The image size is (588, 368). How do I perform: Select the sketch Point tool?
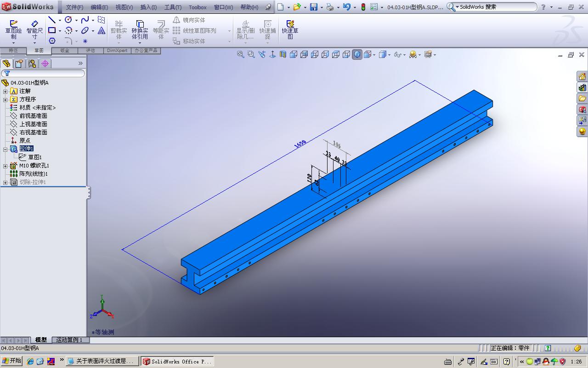[x=85, y=41]
